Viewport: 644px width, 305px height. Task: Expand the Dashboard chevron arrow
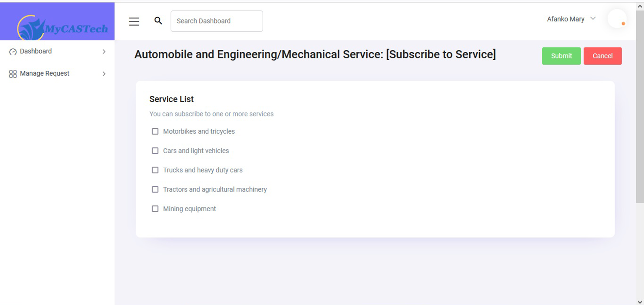[104, 52]
